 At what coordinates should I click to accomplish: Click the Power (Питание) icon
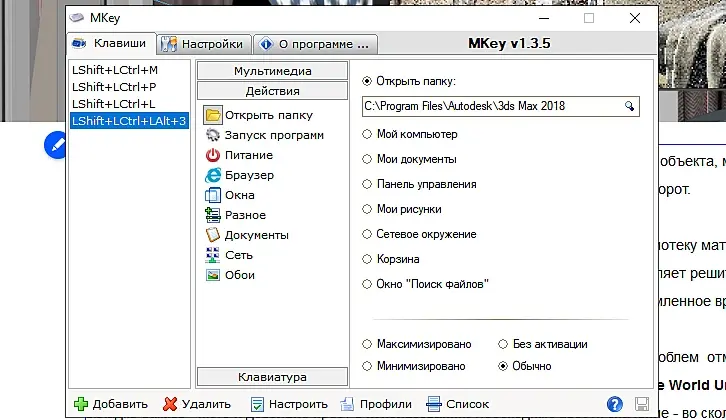212,155
